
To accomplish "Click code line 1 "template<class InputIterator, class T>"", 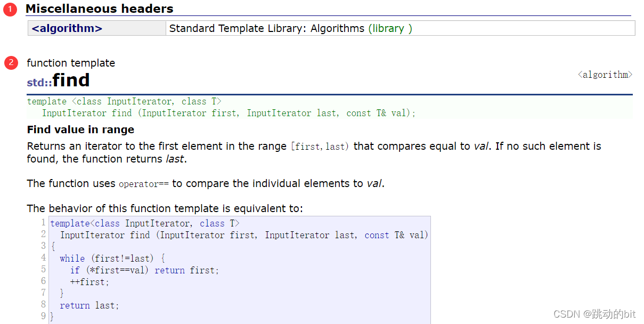I will 145,223.
